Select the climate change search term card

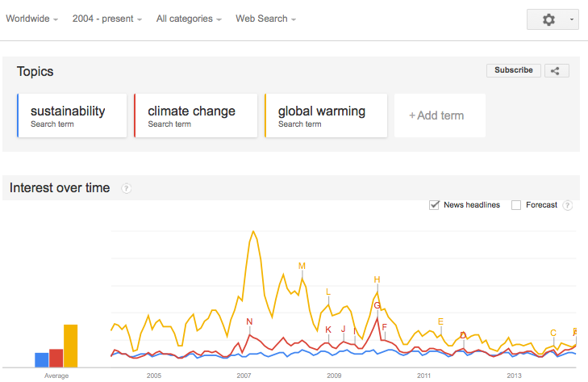[196, 115]
